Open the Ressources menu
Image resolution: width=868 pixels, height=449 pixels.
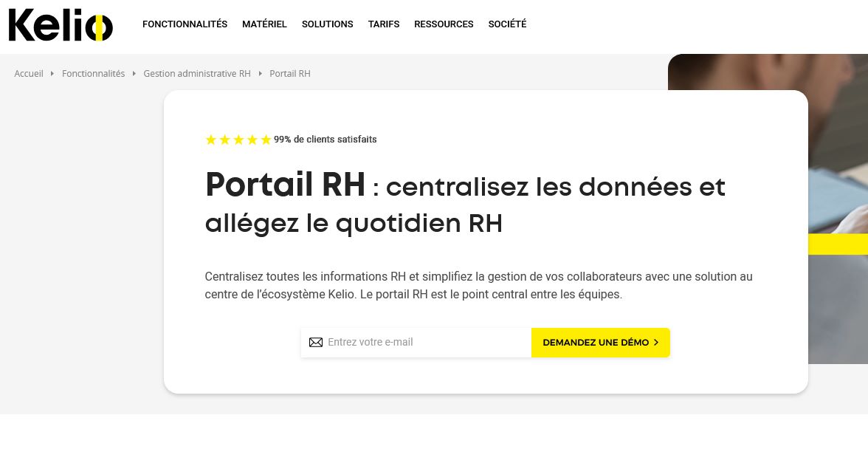(444, 24)
